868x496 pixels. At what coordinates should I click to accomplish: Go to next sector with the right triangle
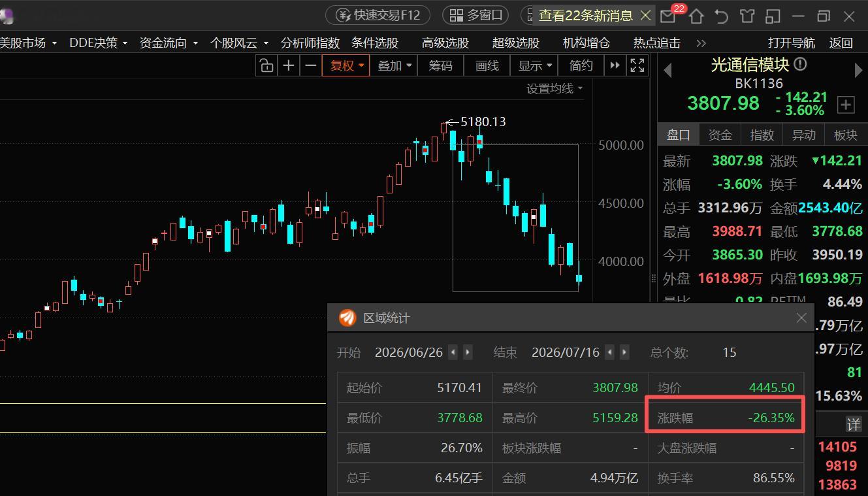click(x=858, y=70)
